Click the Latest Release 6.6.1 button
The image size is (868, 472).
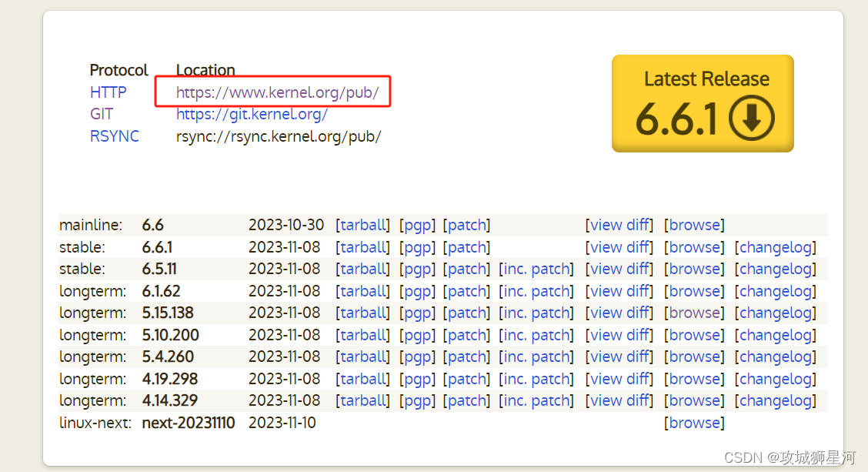(703, 103)
